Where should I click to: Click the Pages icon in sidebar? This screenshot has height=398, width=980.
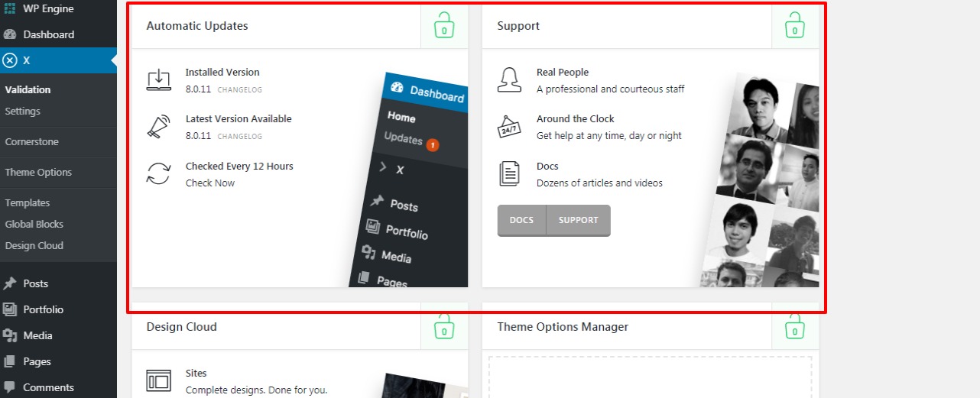pos(10,361)
